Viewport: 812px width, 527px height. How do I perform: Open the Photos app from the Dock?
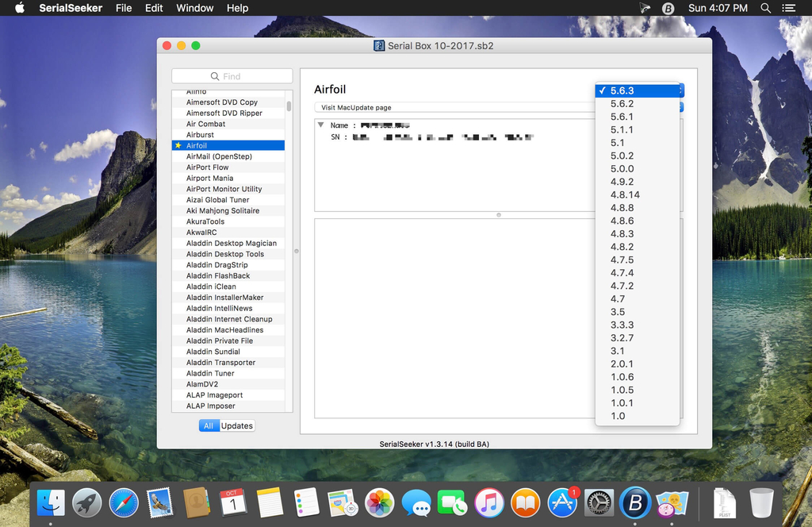click(380, 502)
